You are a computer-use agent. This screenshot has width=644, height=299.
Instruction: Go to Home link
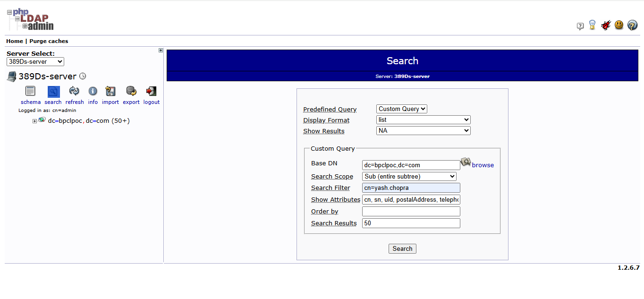point(15,41)
